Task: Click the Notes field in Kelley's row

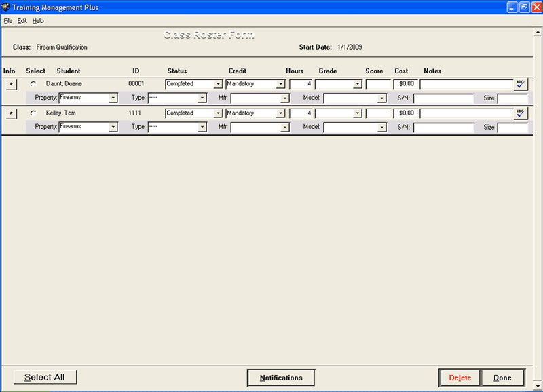Action: click(468, 113)
